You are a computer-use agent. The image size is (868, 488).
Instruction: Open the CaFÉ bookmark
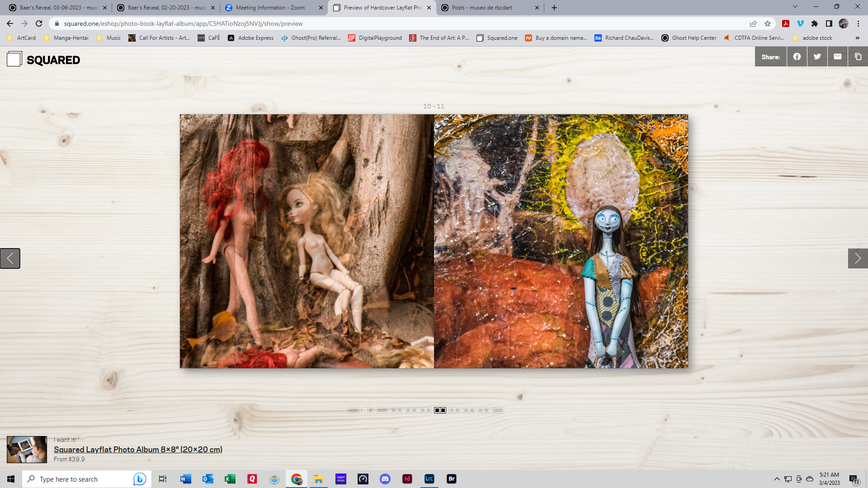click(x=209, y=38)
